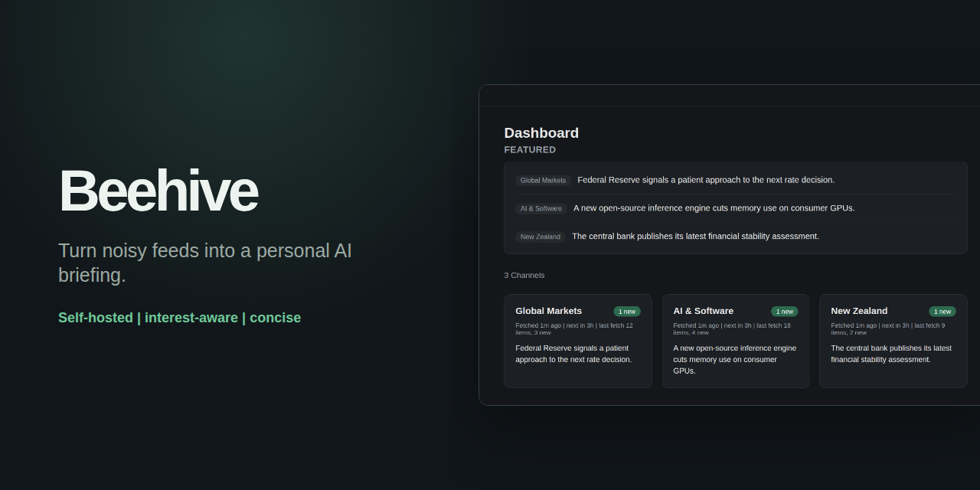This screenshot has height=490, width=980.
Task: Click the '3 Channels' label
Action: tap(524, 275)
